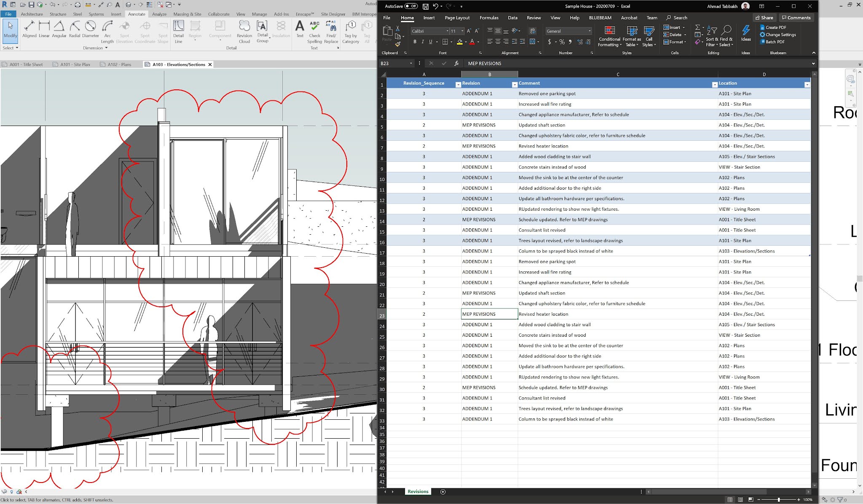This screenshot has height=504, width=863.
Task: Open the Revision column filter dropdown
Action: pyautogui.click(x=514, y=85)
